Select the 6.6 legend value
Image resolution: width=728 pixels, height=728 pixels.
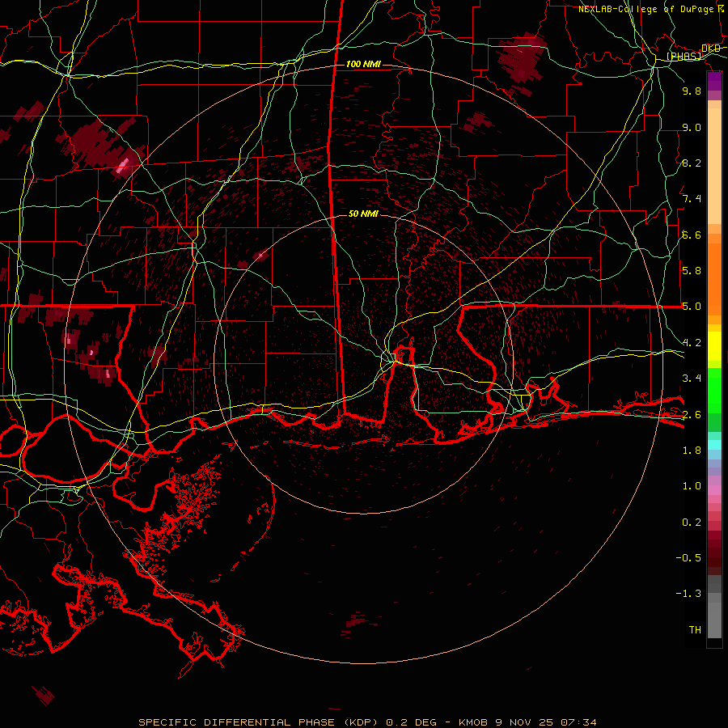692,235
